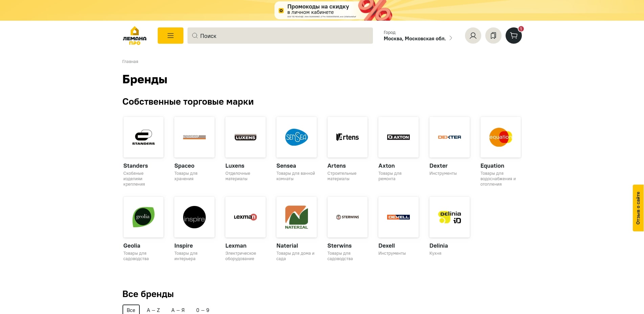The image size is (644, 314).
Task: Click the Equation brand name link
Action: (x=492, y=166)
